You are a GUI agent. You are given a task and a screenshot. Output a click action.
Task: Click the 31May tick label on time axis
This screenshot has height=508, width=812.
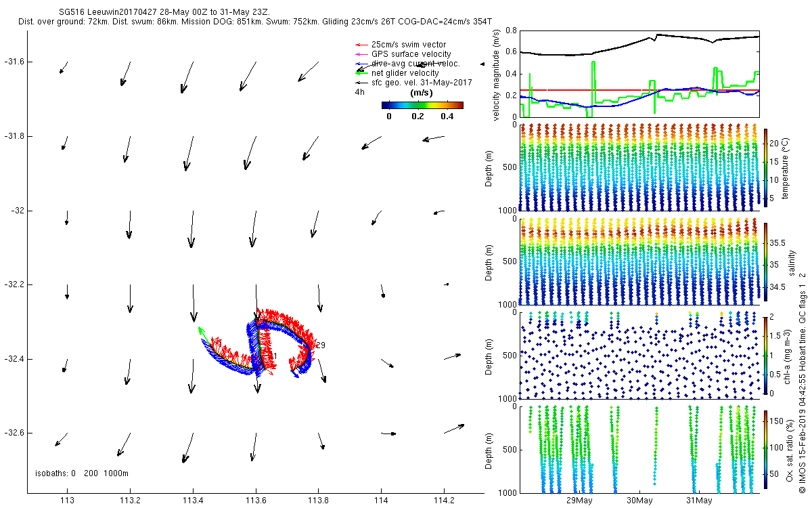click(699, 501)
